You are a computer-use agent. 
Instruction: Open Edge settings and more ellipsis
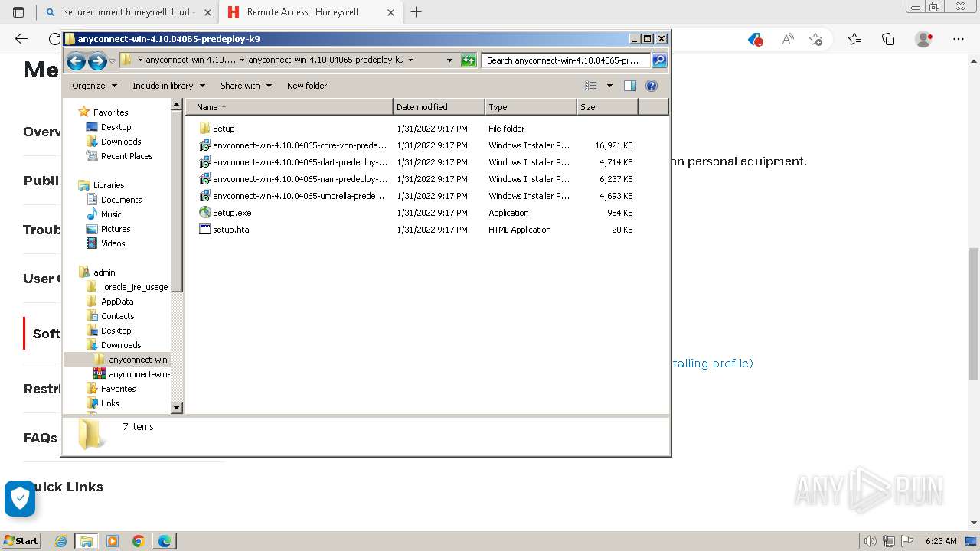point(959,39)
